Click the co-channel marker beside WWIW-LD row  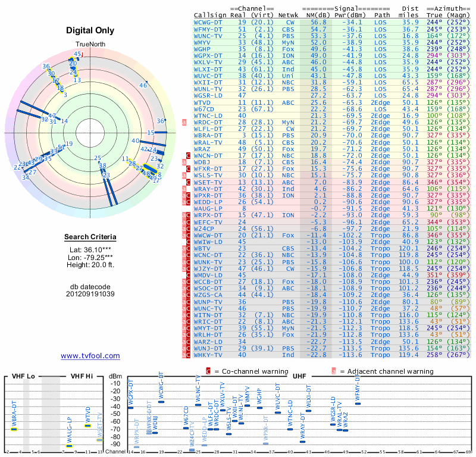pos(188,242)
